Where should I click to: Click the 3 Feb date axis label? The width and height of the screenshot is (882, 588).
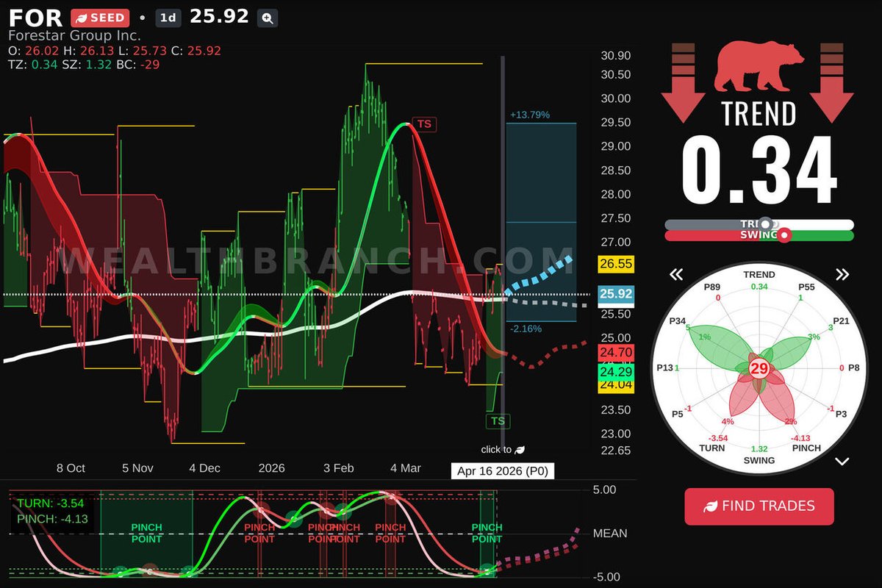tap(339, 468)
